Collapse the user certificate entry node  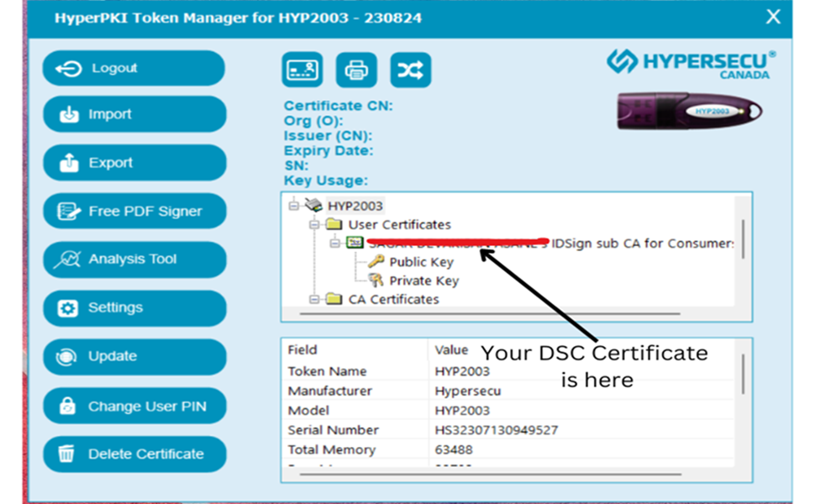[x=334, y=243]
